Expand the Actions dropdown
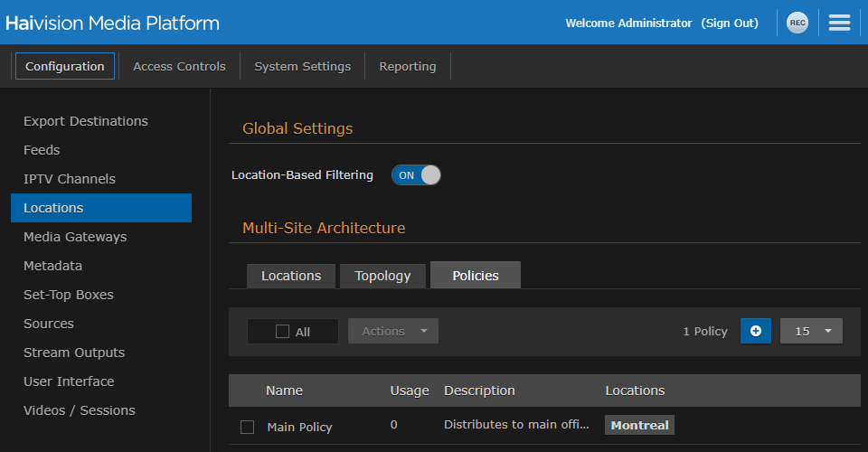 [x=393, y=331]
